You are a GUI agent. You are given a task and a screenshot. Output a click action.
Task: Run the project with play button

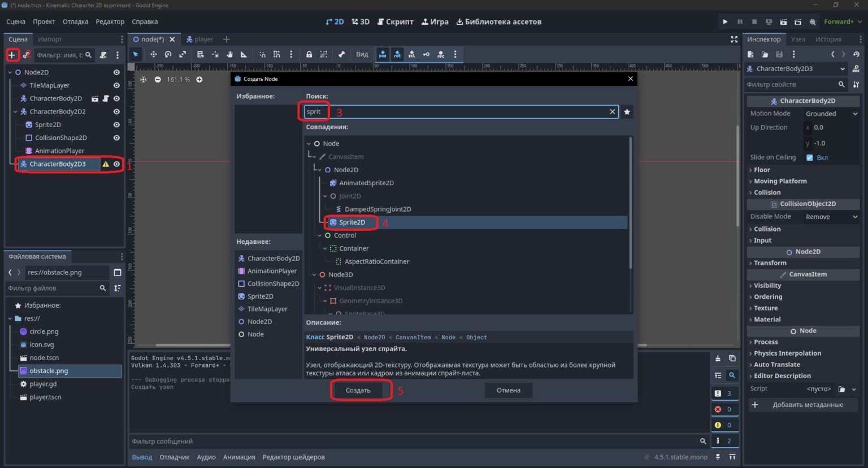(x=725, y=21)
